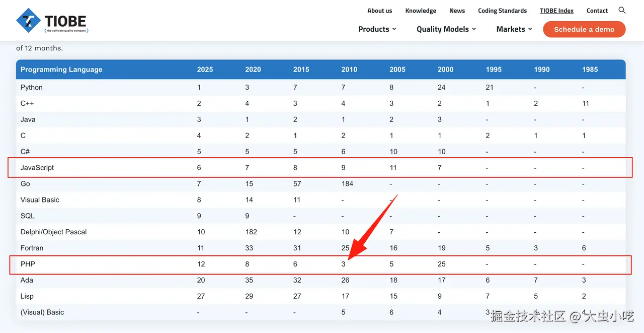This screenshot has height=333, width=644.
Task: Select the Lisp row label
Action: (x=27, y=296)
